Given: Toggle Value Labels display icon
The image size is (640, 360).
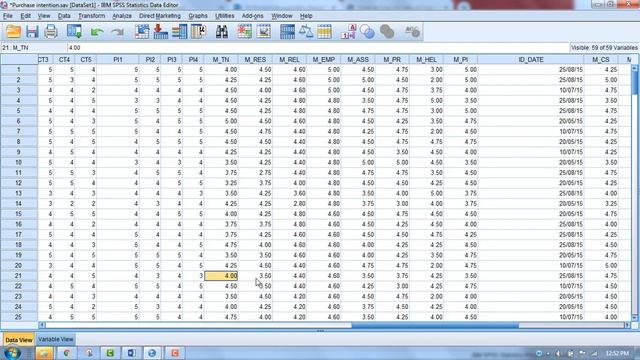Looking at the screenshot, I should 349,31.
